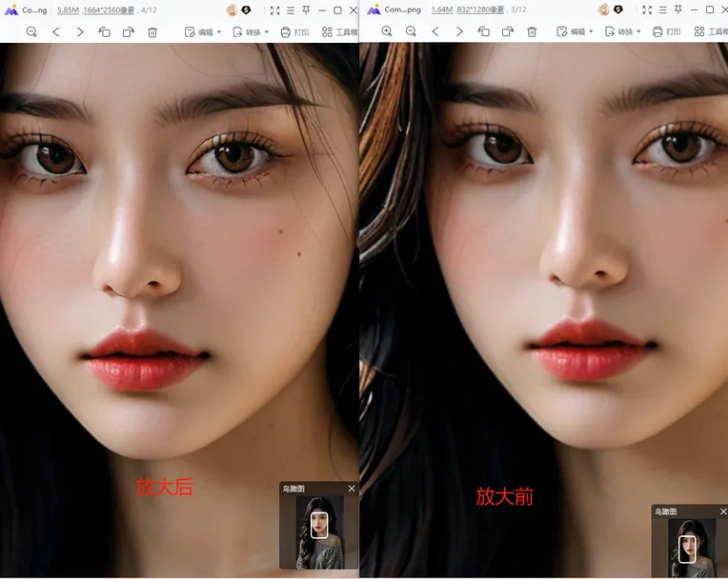Maximize the left viewer window

click(x=337, y=10)
